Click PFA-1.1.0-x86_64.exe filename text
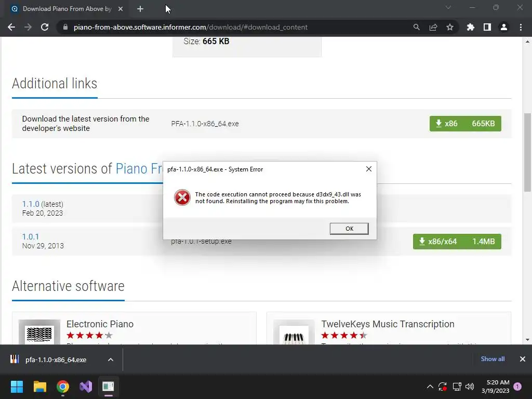This screenshot has width=532, height=399. (x=205, y=124)
